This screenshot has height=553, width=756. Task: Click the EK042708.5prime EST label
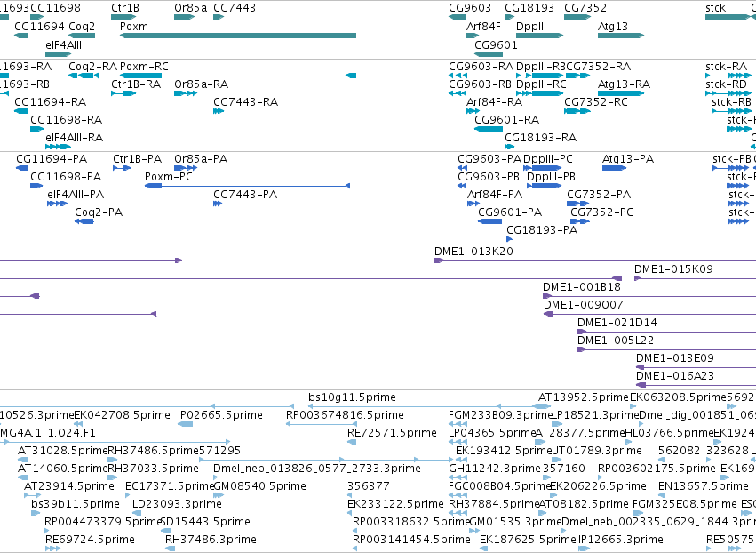tap(122, 415)
